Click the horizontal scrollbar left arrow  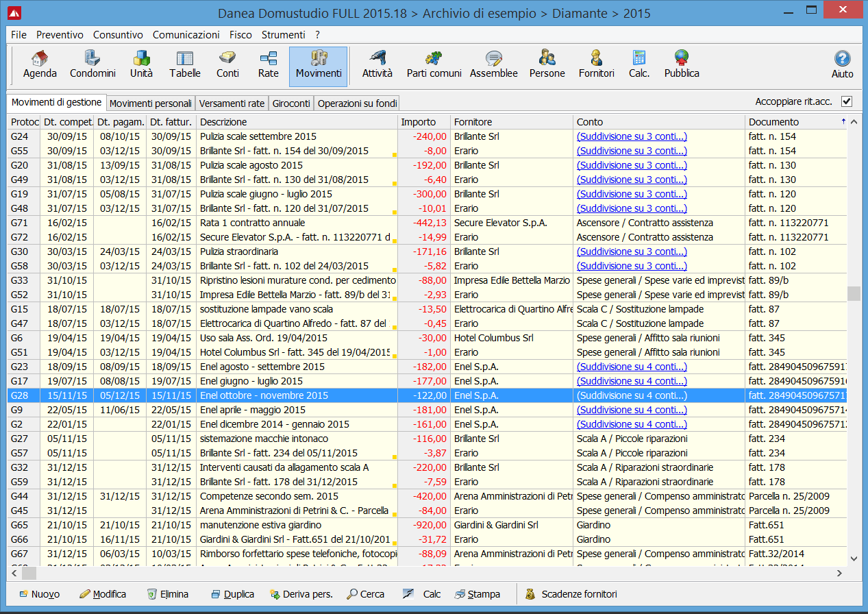click(14, 573)
